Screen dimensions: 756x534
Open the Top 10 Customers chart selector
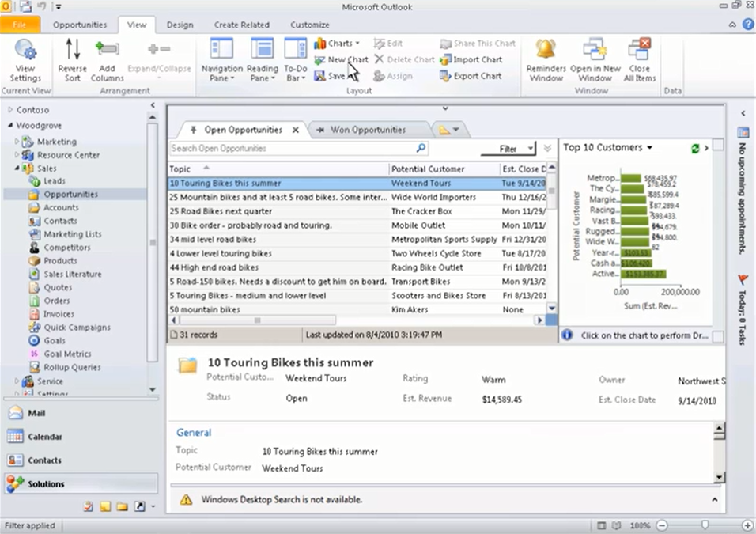pos(607,148)
